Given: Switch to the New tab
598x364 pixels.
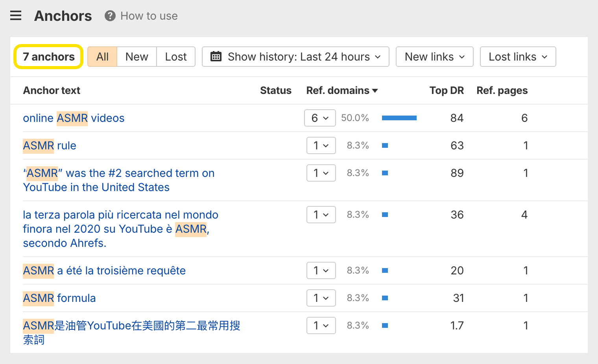Looking at the screenshot, I should 137,57.
